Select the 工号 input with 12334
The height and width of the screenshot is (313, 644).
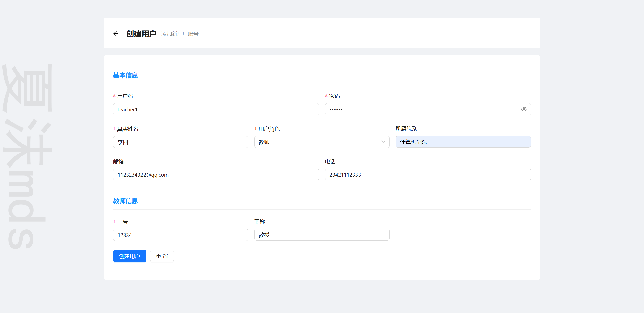[180, 235]
